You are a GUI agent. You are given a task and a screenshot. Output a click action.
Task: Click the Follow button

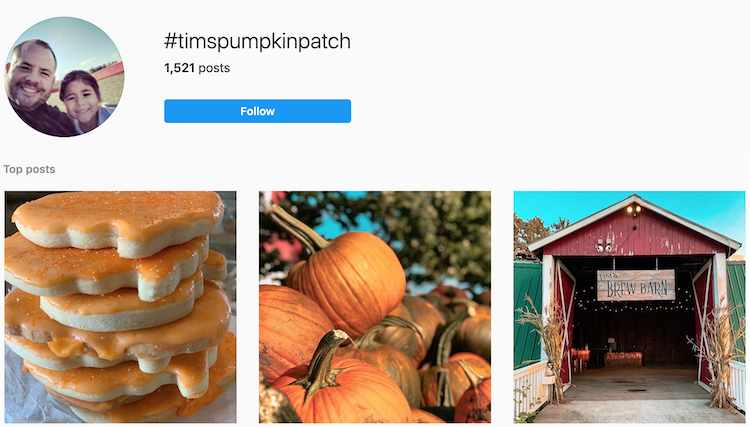point(257,111)
